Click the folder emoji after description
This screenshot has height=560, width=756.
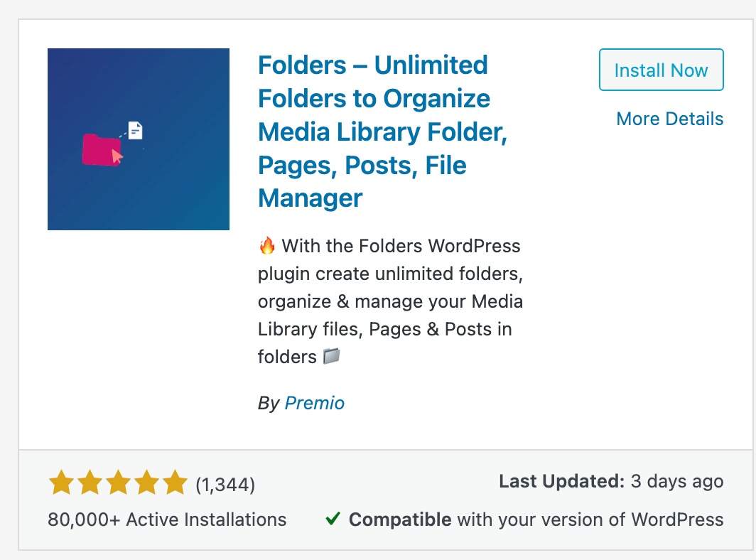[x=331, y=357]
